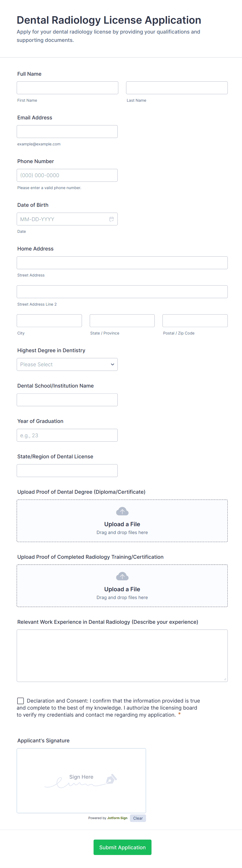Check the Declaration and Consent checkbox
The width and height of the screenshot is (242, 868).
point(21,701)
